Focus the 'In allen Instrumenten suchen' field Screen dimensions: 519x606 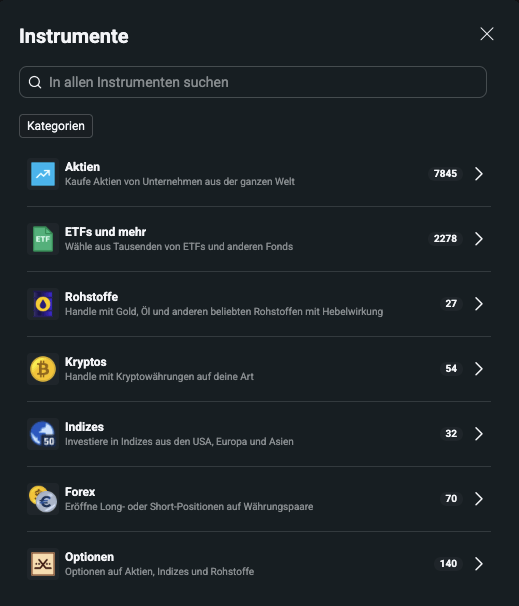[253, 82]
